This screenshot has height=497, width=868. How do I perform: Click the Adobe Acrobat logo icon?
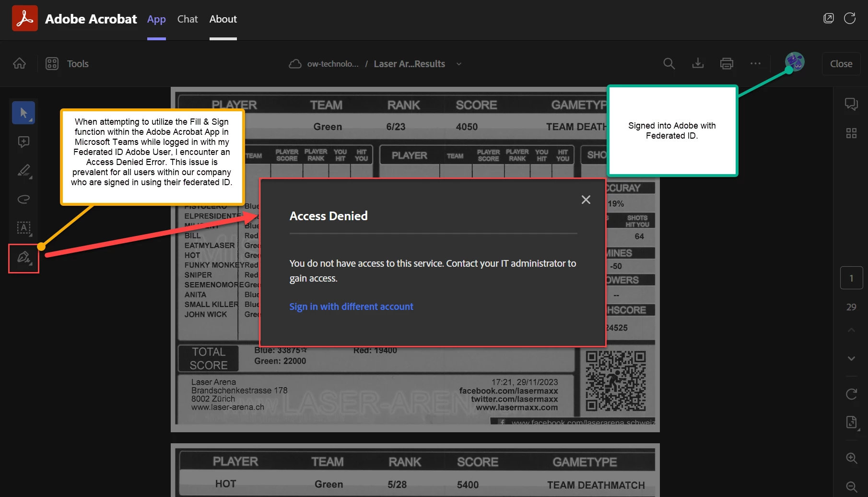coord(25,19)
